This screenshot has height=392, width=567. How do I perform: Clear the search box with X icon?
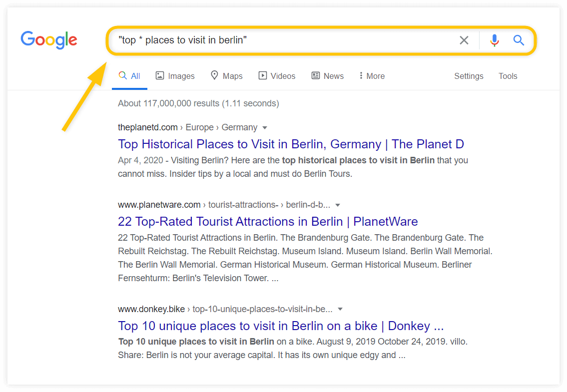point(464,40)
